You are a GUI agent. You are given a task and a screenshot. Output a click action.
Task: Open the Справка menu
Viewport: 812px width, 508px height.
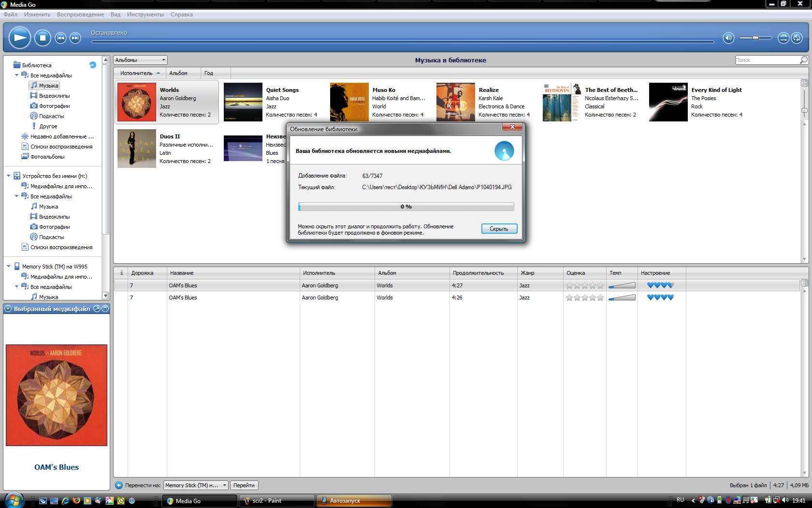coord(182,15)
